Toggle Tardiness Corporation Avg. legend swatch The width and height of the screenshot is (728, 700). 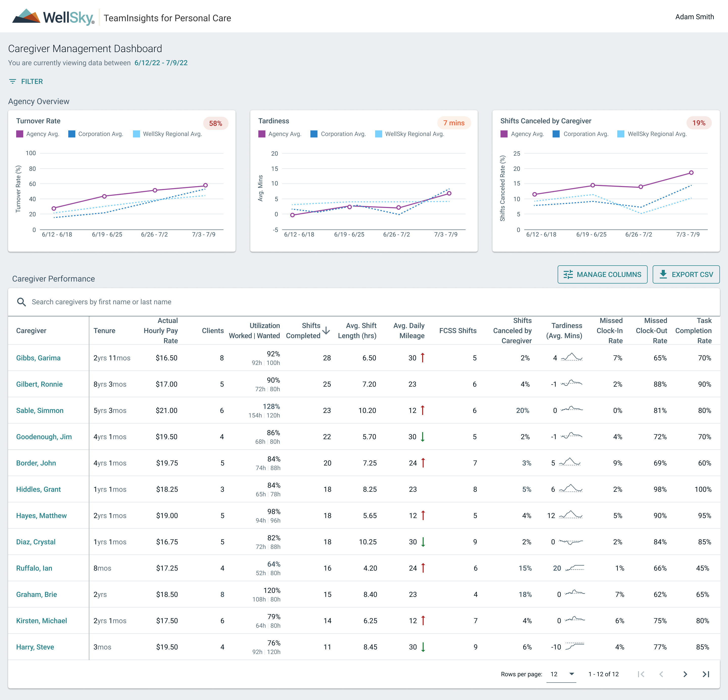tap(314, 134)
